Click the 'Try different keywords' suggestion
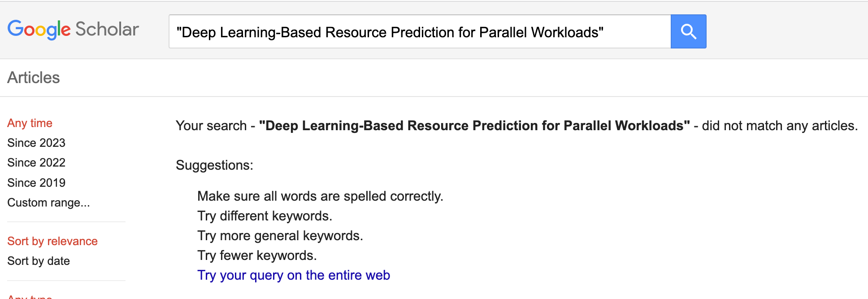868x299 pixels. pos(265,216)
